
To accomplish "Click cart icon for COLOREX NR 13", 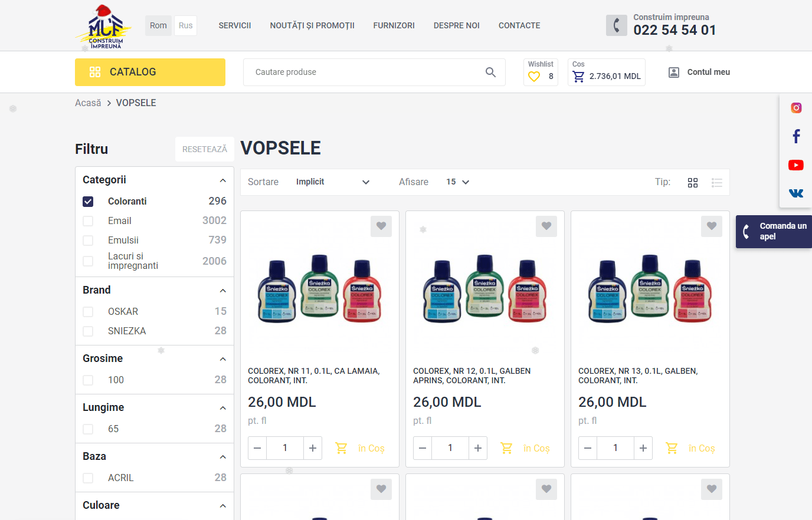I will tap(672, 448).
